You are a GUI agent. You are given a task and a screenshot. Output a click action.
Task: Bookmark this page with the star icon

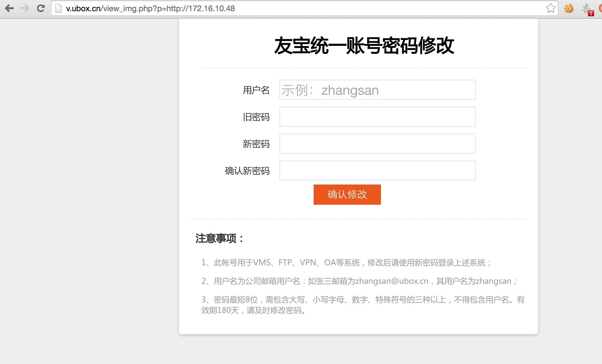551,8
